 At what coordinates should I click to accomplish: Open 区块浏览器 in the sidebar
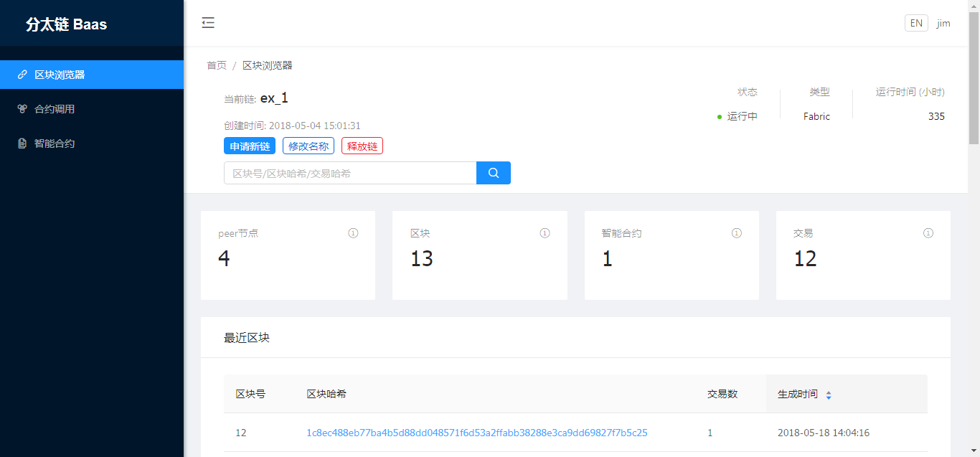click(x=60, y=75)
